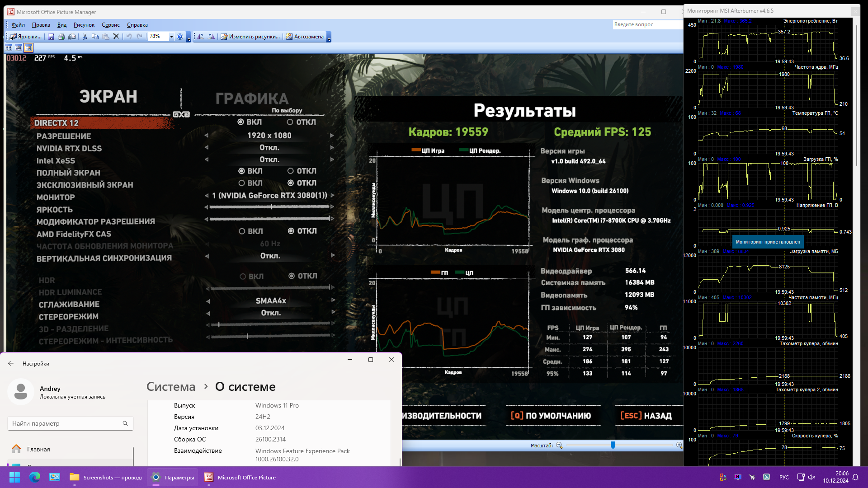Screen dimensions: 868x488
Task: Open the Сервис menu
Action: click(x=110, y=25)
